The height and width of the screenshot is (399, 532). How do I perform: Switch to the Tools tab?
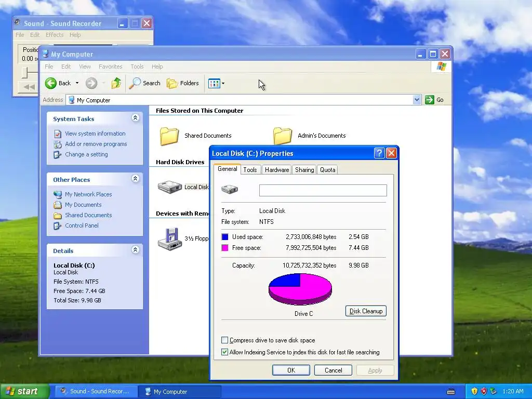pyautogui.click(x=250, y=170)
